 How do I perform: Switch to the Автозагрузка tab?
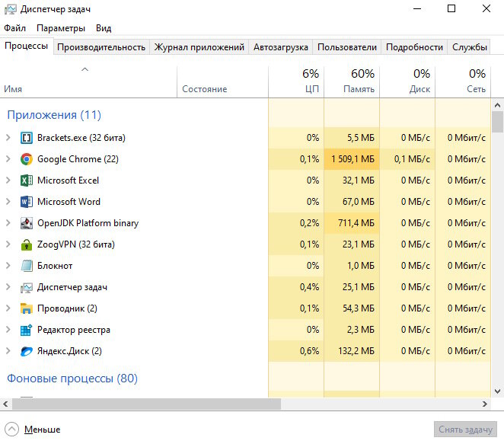point(281,47)
